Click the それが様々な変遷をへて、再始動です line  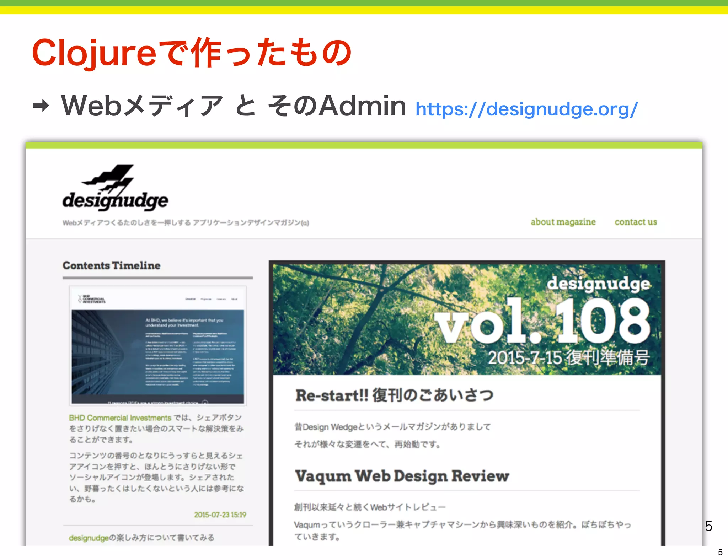click(367, 444)
